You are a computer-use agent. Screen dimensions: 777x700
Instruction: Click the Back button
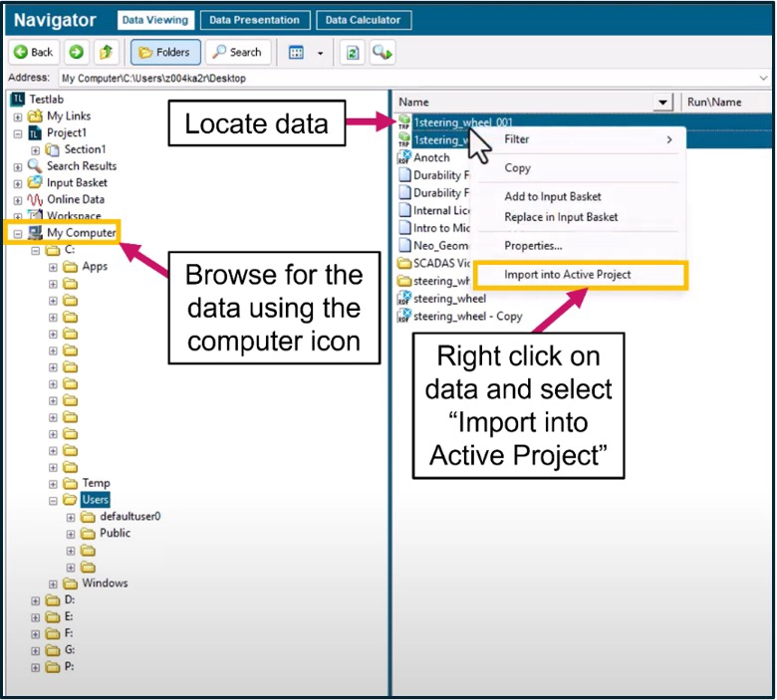pos(34,53)
